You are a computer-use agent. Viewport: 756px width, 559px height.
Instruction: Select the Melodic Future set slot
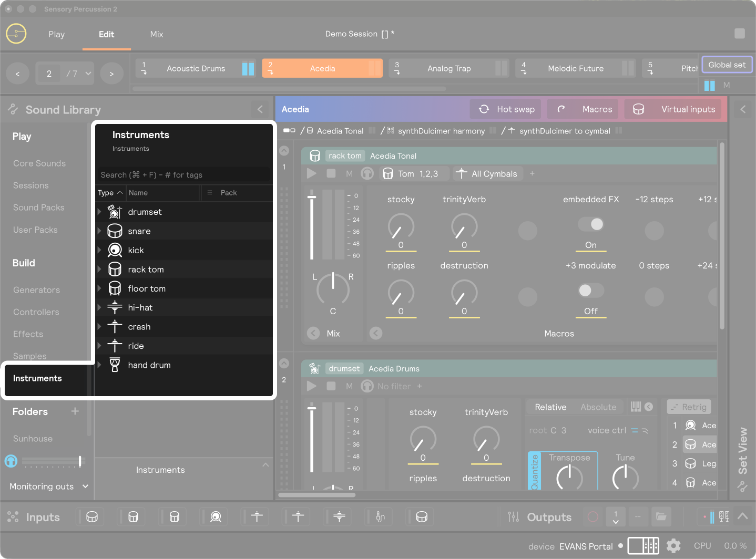point(576,68)
